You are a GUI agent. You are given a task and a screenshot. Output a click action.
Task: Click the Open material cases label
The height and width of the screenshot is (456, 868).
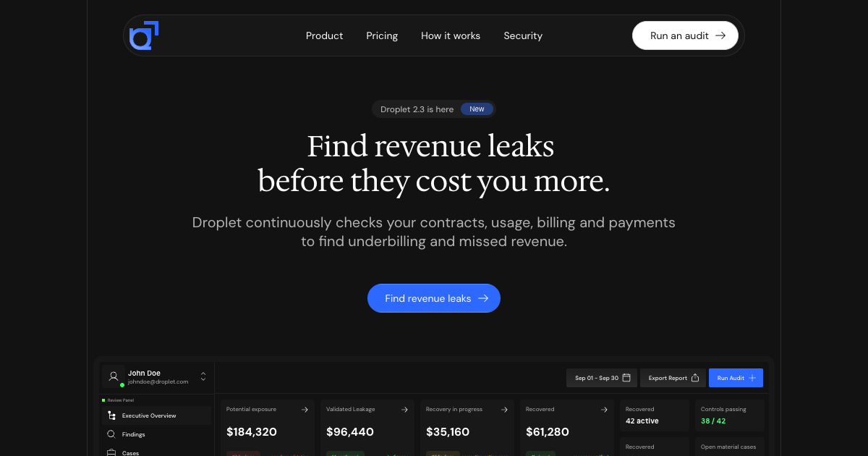[728, 447]
